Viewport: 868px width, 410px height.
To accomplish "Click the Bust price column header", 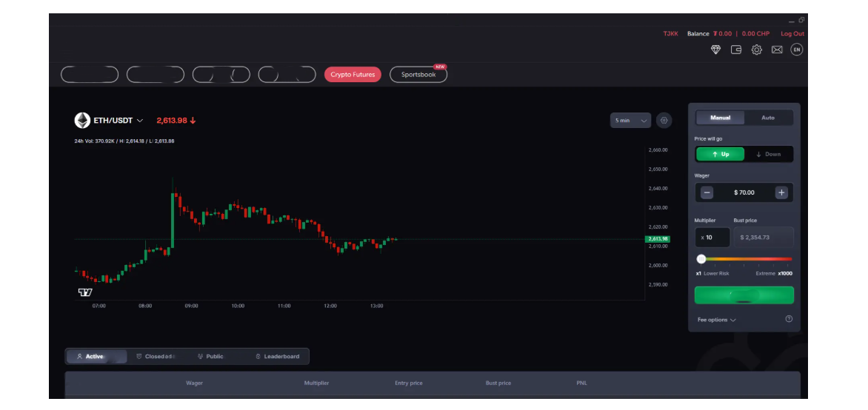I will 498,383.
